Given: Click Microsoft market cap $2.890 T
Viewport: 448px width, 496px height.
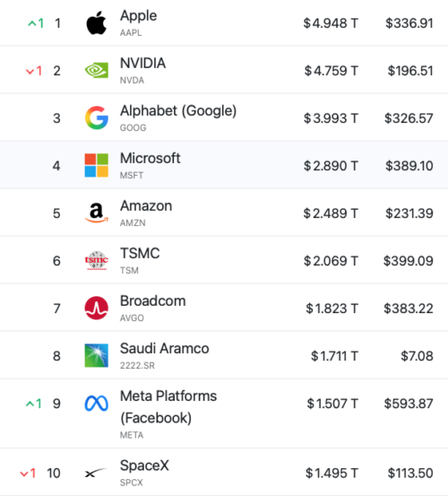Looking at the screenshot, I should (x=331, y=165).
